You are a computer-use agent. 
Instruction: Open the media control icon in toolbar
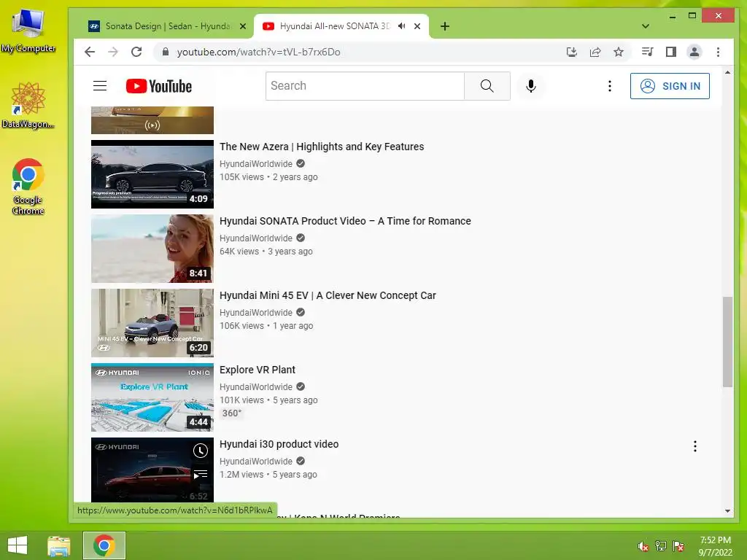[647, 52]
